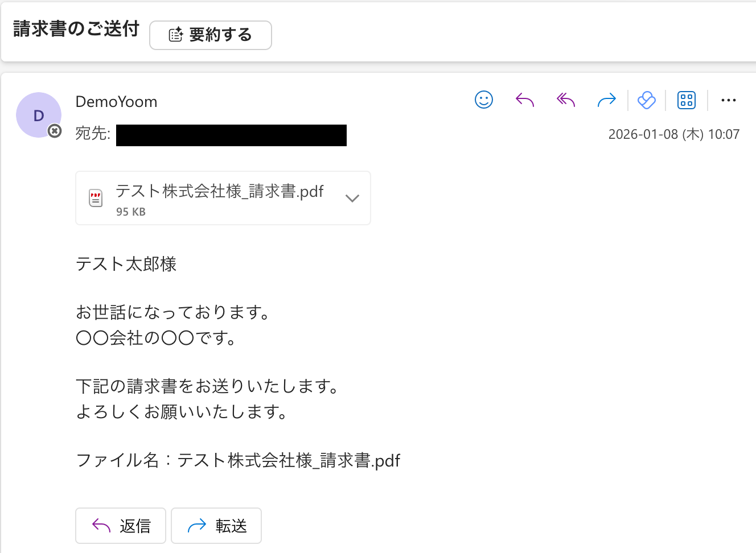Select the reply-all double arrow icon
This screenshot has width=756, height=553.
(566, 100)
